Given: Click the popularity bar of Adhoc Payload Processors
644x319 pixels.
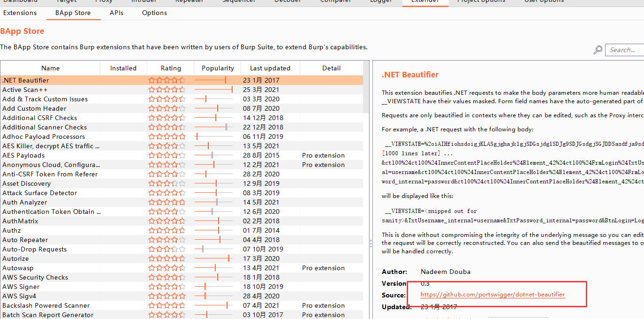Looking at the screenshot, I should [x=214, y=137].
